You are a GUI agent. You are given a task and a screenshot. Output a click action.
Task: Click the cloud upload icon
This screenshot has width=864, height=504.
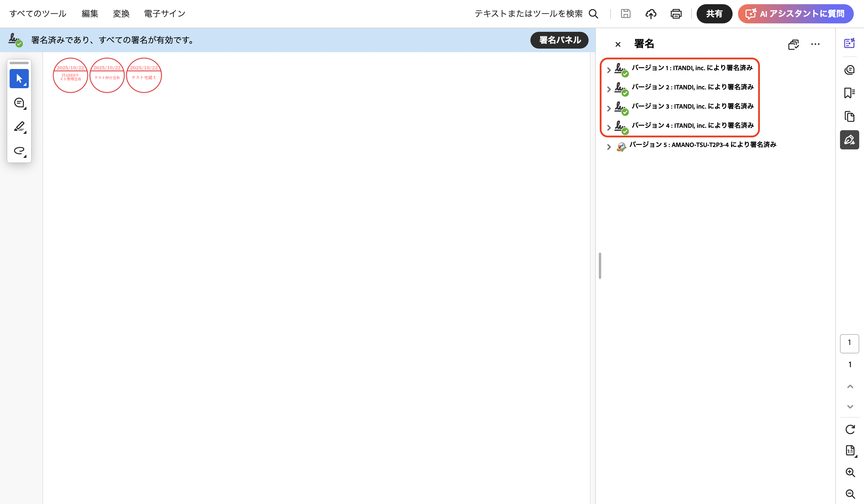pos(651,14)
